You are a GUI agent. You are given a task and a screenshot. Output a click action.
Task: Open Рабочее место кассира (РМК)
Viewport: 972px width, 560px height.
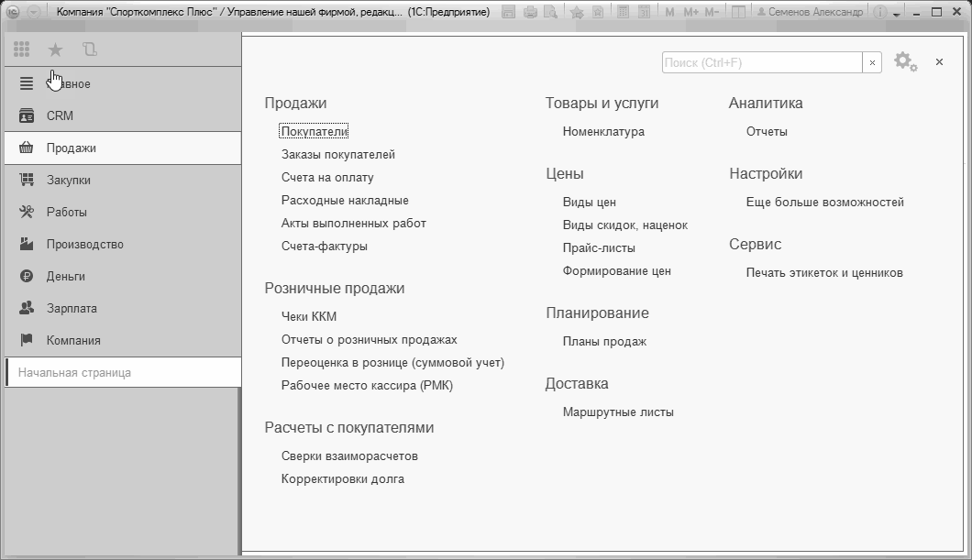click(x=367, y=385)
